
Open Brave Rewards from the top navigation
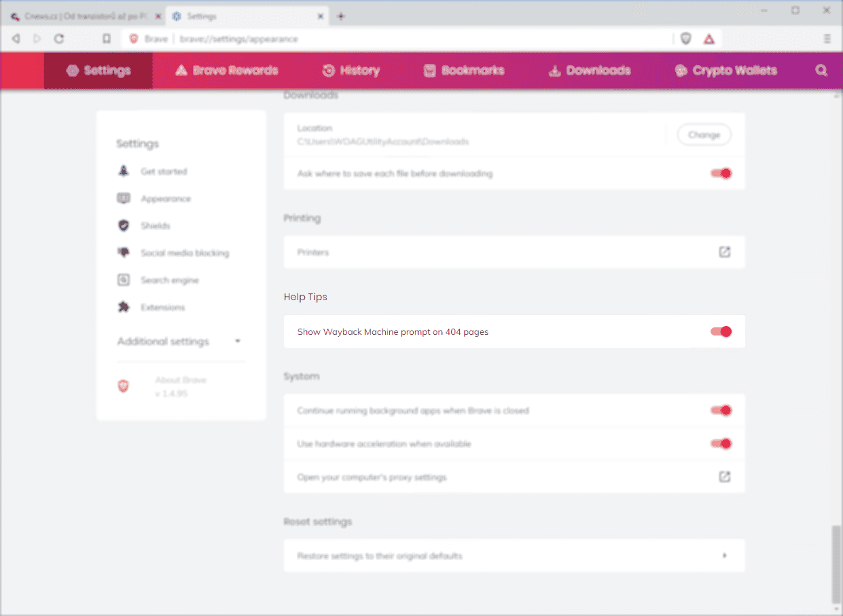227,71
